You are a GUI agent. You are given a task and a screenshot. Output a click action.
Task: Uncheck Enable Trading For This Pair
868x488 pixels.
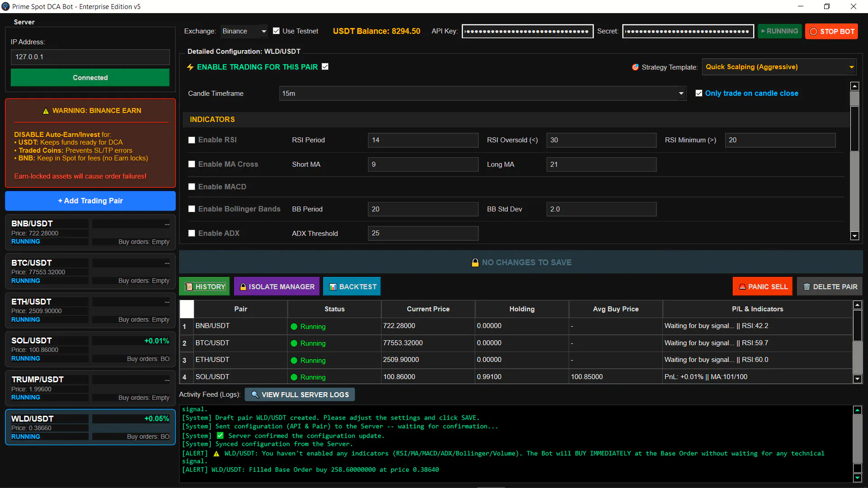click(x=325, y=66)
